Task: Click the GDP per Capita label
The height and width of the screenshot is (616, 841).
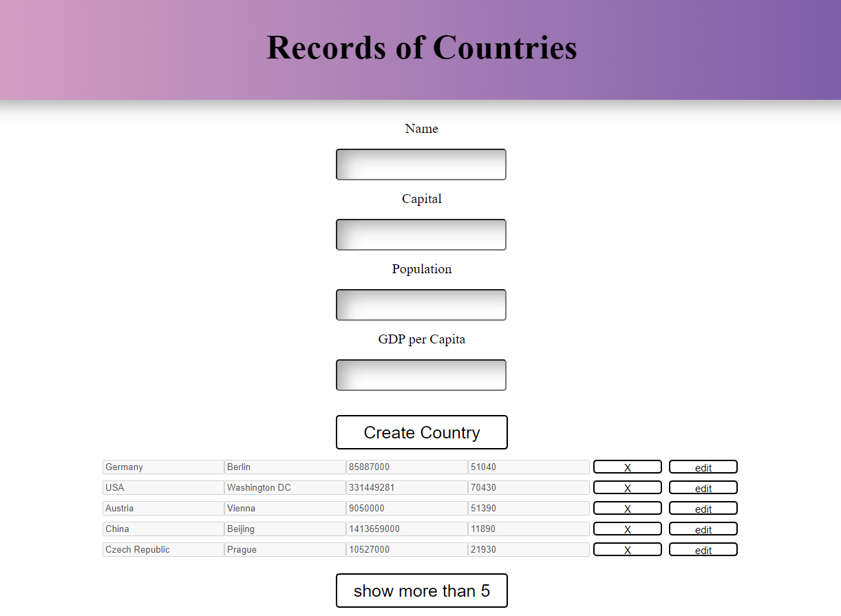Action: [421, 339]
